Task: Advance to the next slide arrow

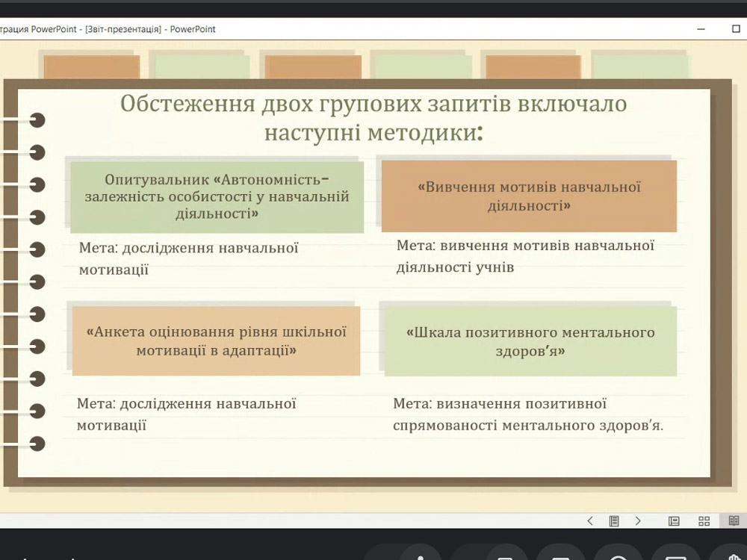Action: click(638, 521)
